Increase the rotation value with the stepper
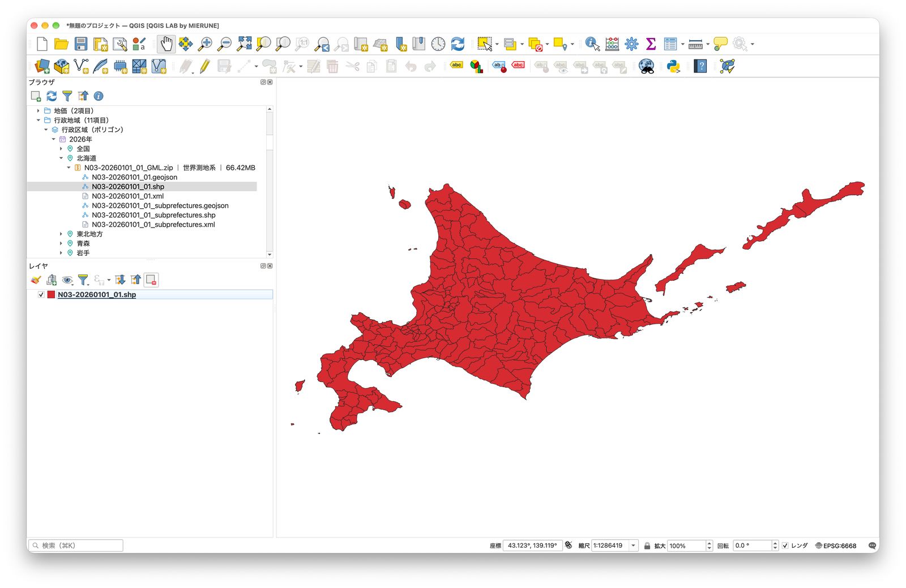 coord(775,543)
